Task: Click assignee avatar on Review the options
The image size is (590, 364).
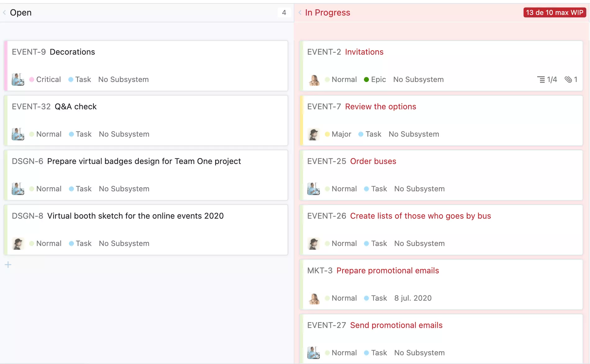Action: (x=314, y=134)
